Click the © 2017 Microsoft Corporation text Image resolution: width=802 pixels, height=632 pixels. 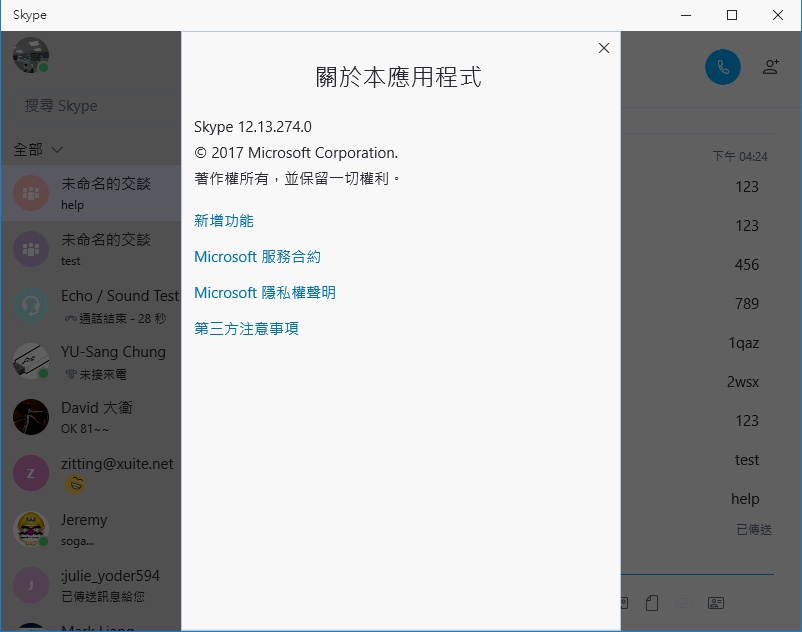point(296,153)
